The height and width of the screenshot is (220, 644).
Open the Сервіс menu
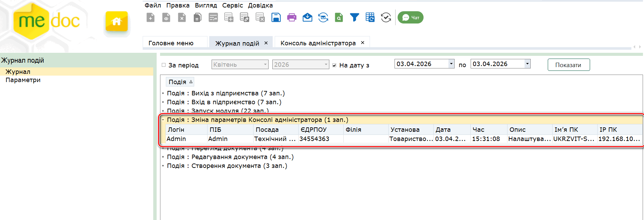coord(232,5)
